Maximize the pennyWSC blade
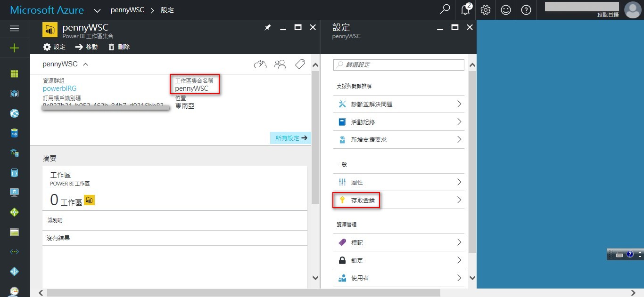This screenshot has width=644, height=297. [x=298, y=28]
